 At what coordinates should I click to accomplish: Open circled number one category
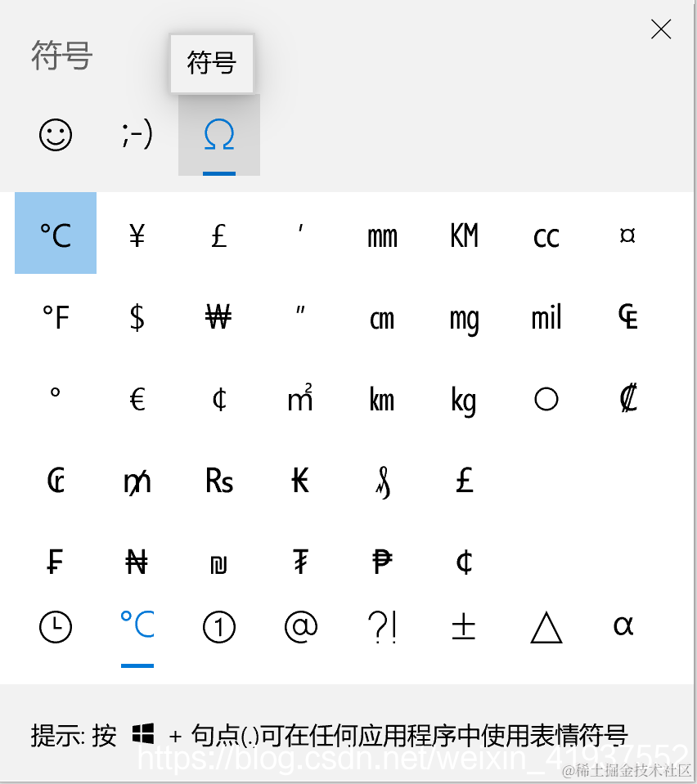(x=219, y=626)
